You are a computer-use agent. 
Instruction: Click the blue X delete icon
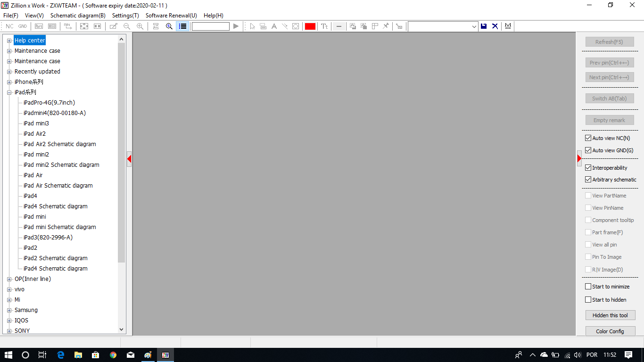coord(495,26)
